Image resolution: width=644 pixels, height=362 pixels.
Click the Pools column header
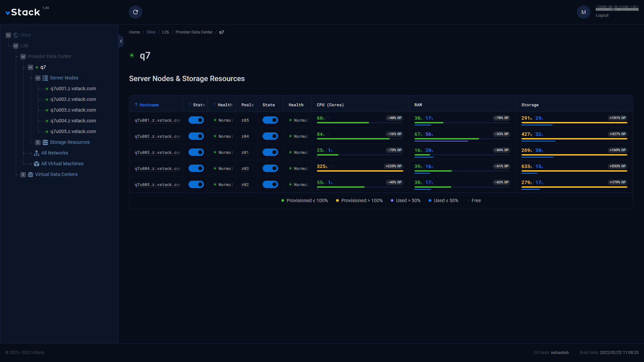pos(248,105)
